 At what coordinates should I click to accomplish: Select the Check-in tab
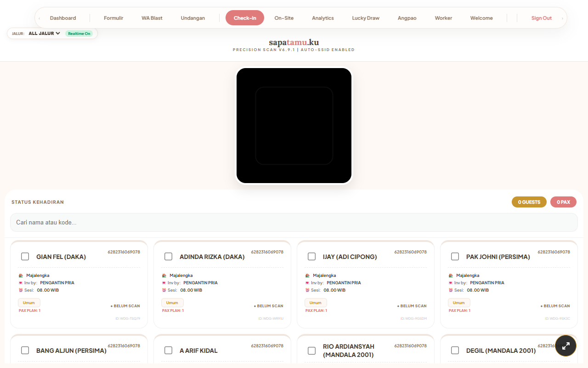[245, 18]
